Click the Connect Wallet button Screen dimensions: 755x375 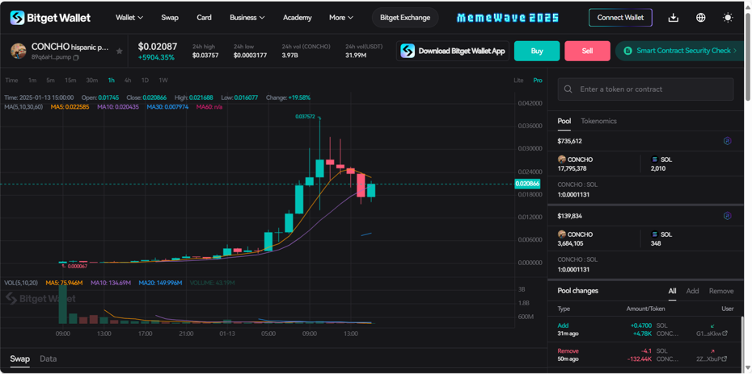(620, 18)
